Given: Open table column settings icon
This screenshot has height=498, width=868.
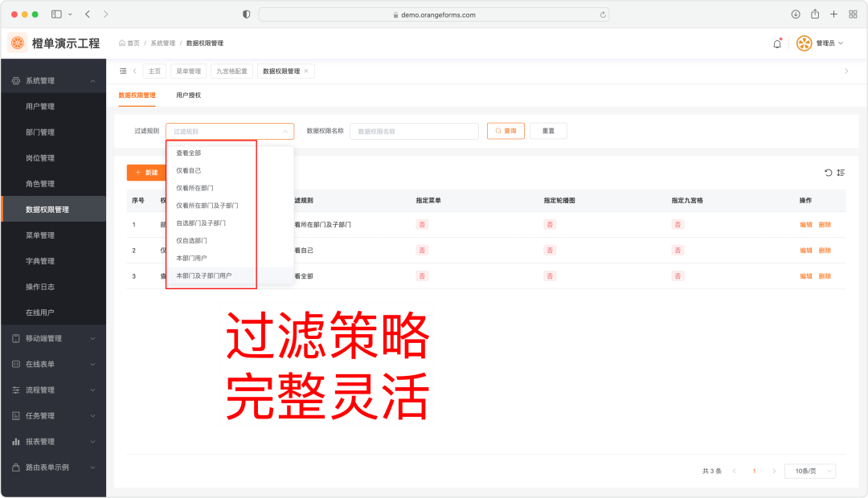Looking at the screenshot, I should (x=841, y=173).
